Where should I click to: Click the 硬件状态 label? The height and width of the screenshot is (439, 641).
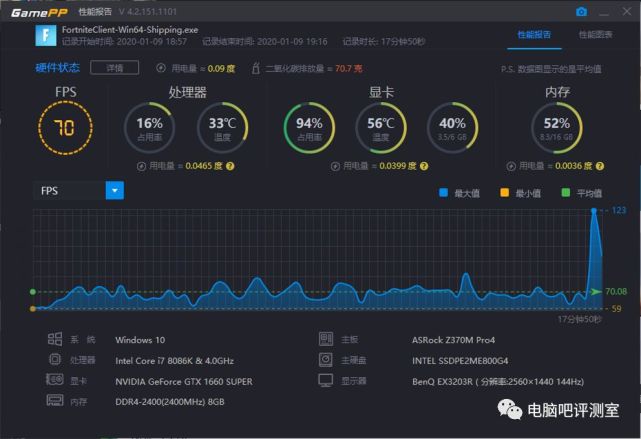(58, 68)
